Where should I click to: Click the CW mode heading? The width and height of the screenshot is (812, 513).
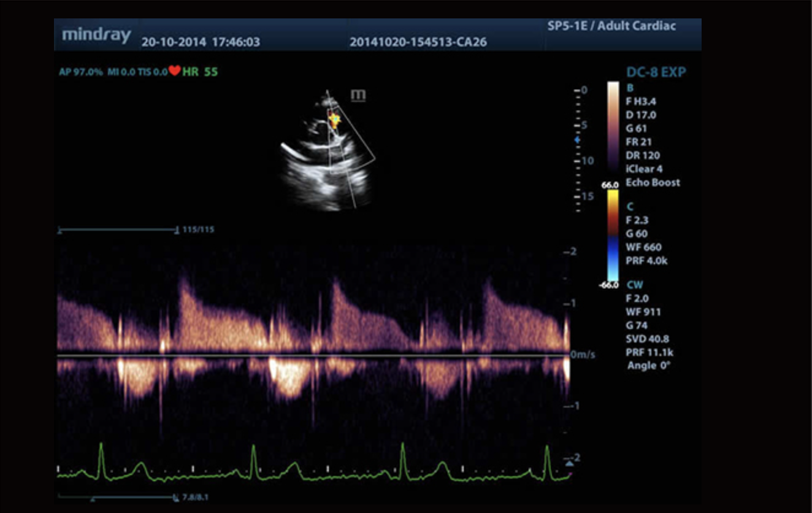(x=635, y=285)
